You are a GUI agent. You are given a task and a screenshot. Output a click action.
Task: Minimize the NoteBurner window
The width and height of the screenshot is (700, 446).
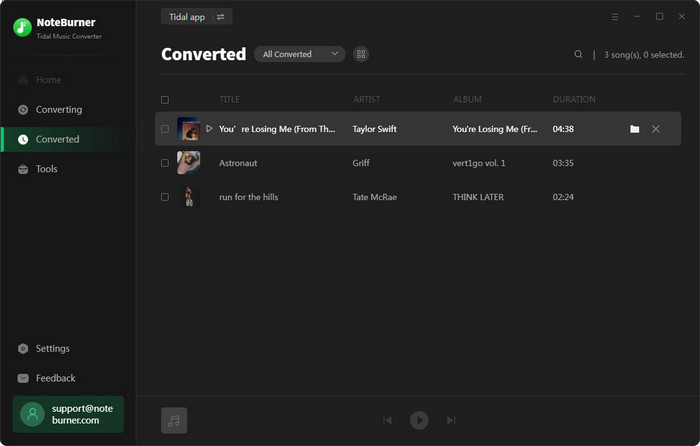[x=637, y=17]
